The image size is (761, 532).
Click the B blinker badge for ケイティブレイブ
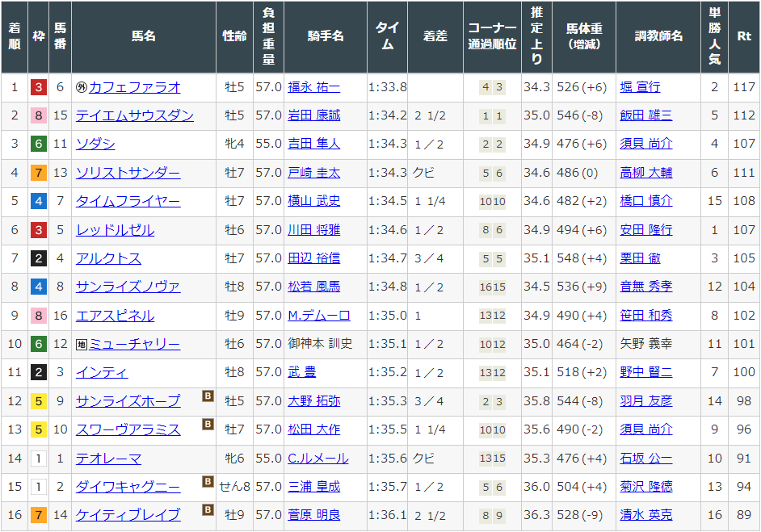click(208, 509)
